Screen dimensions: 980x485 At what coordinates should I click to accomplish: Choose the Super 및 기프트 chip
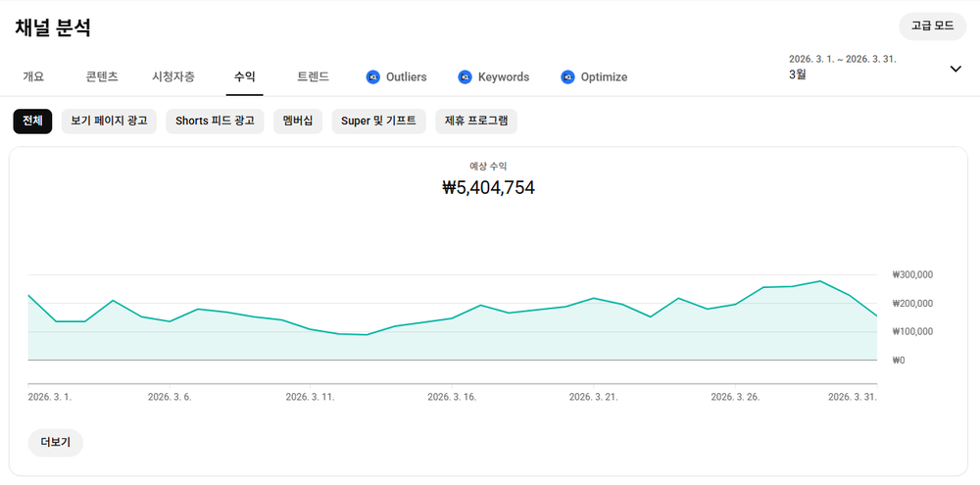[x=378, y=121]
